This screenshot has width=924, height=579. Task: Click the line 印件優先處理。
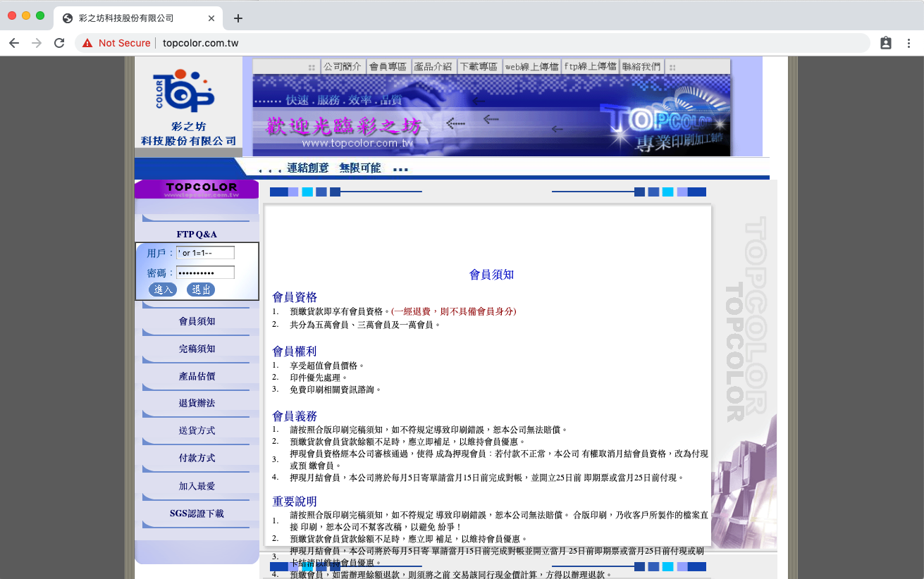pyautogui.click(x=319, y=378)
